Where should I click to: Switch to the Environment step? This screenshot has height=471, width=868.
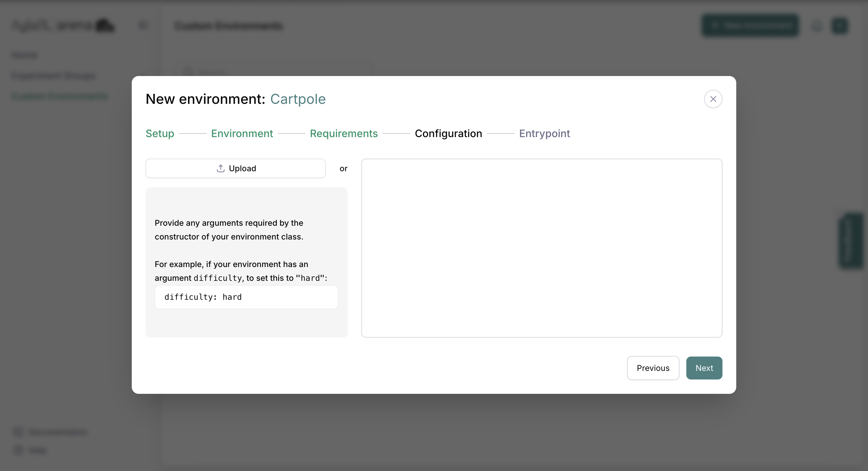click(x=242, y=133)
